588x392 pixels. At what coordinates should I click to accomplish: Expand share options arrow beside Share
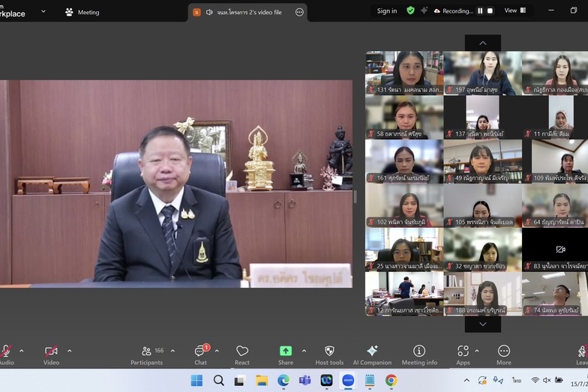tap(304, 351)
